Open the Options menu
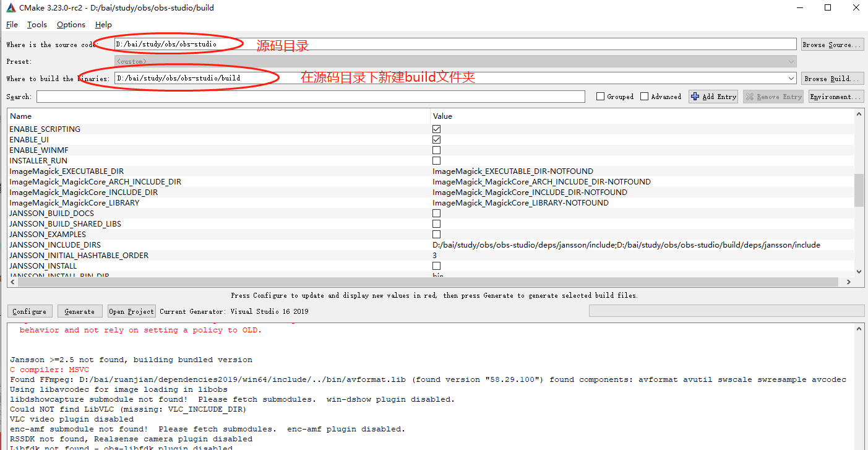Screen dimensions: 868x450 point(71,25)
